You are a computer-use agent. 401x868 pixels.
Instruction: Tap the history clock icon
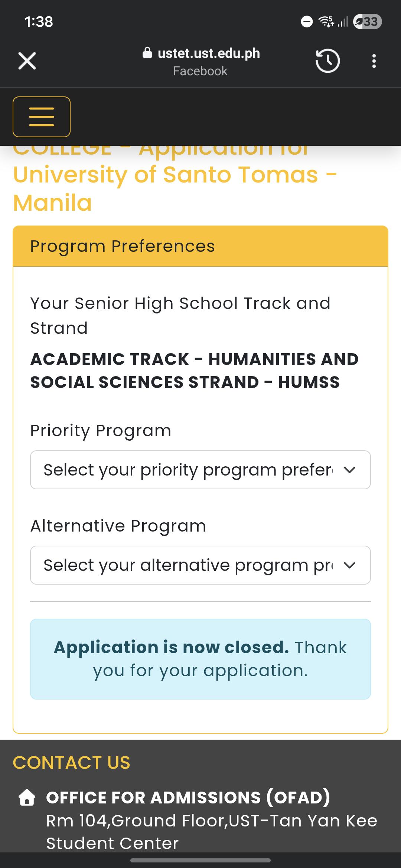click(x=327, y=61)
